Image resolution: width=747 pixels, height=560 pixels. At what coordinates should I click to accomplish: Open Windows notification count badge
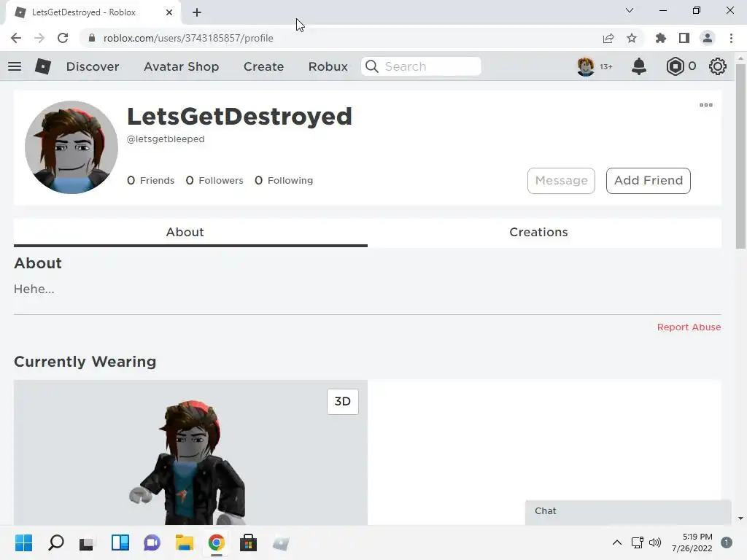pos(726,542)
